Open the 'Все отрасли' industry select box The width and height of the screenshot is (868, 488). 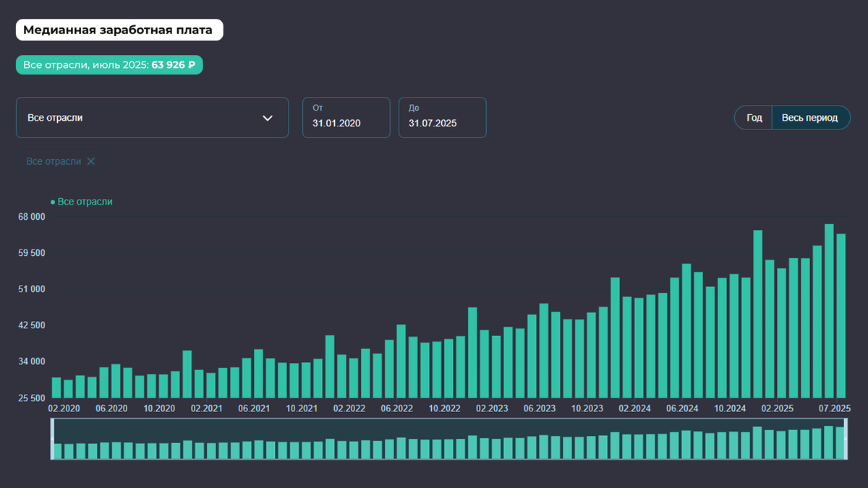pyautogui.click(x=153, y=117)
